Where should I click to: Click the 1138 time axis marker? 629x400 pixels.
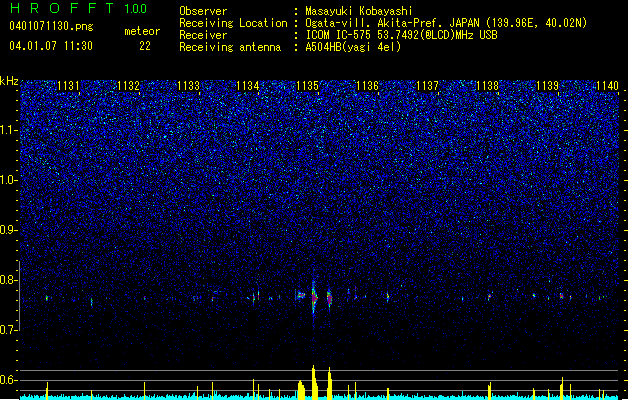coord(487,85)
